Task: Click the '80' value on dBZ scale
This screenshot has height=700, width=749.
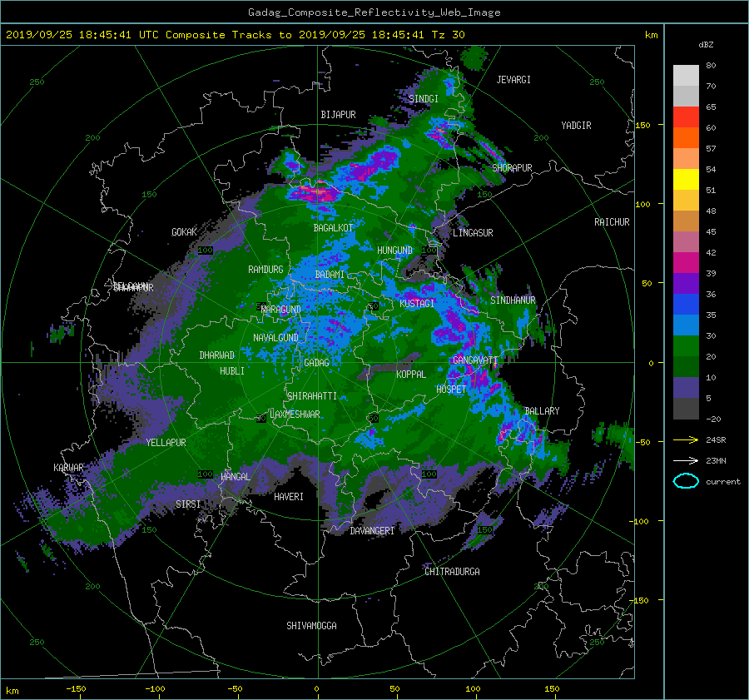Action: tap(711, 66)
